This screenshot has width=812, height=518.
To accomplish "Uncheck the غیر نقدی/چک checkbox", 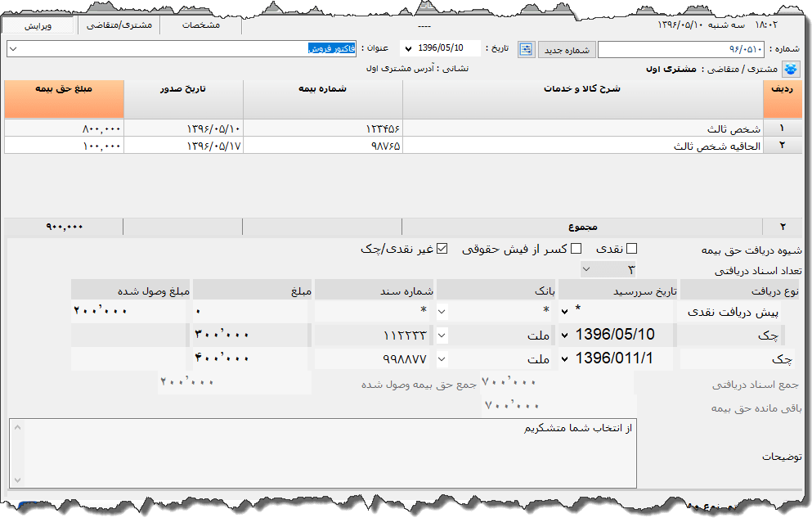I will click(x=442, y=249).
